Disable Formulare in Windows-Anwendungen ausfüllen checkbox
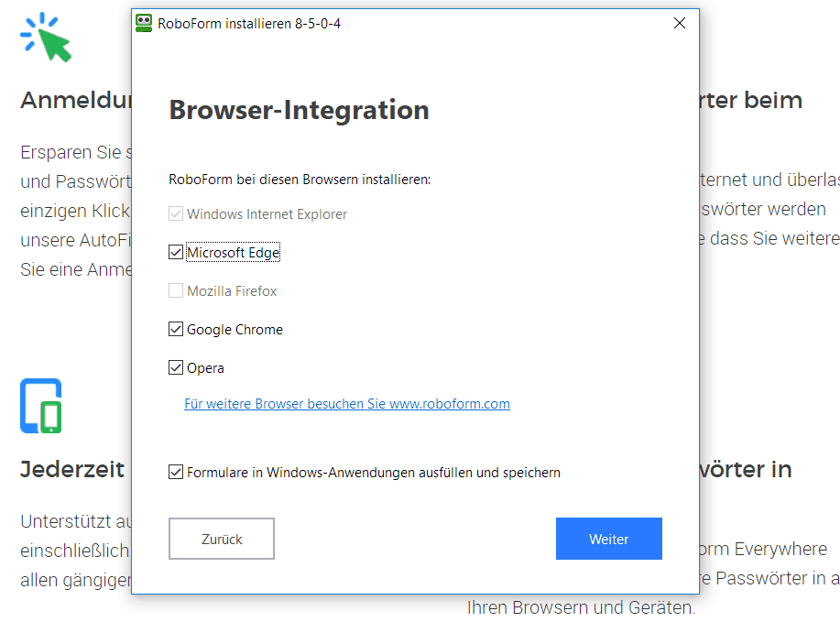The width and height of the screenshot is (840, 622). click(x=176, y=472)
